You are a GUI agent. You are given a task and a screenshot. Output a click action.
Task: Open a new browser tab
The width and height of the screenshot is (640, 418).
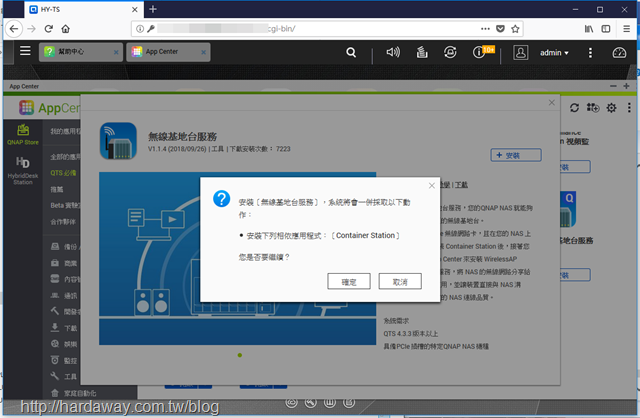point(153,9)
